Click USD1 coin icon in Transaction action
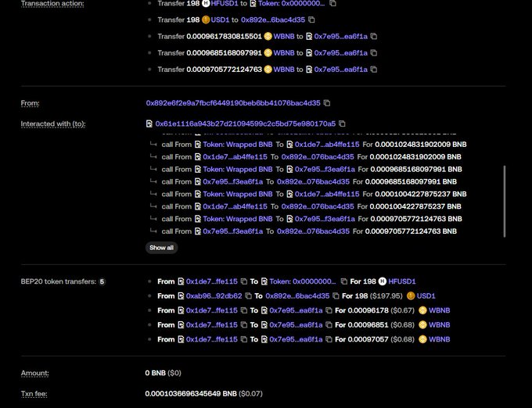532x408 pixels. (206, 20)
